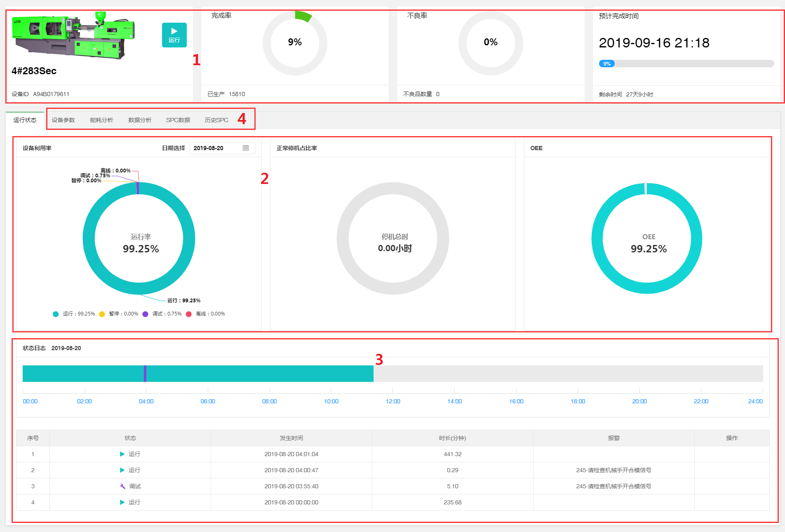The width and height of the screenshot is (785, 532).
Task: Switch to the 设备参数 tab
Action: coord(63,120)
